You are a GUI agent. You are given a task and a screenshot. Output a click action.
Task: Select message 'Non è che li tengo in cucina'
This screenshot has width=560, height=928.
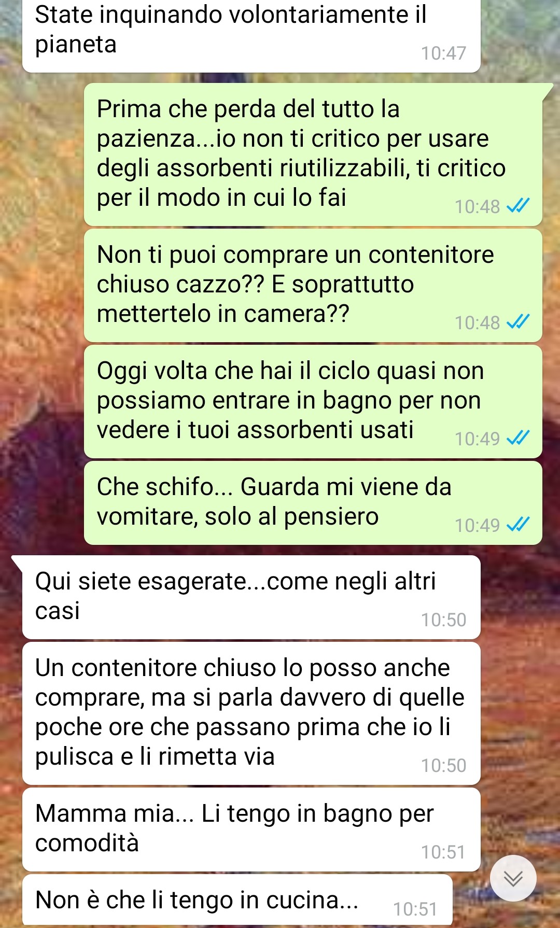pos(237,901)
